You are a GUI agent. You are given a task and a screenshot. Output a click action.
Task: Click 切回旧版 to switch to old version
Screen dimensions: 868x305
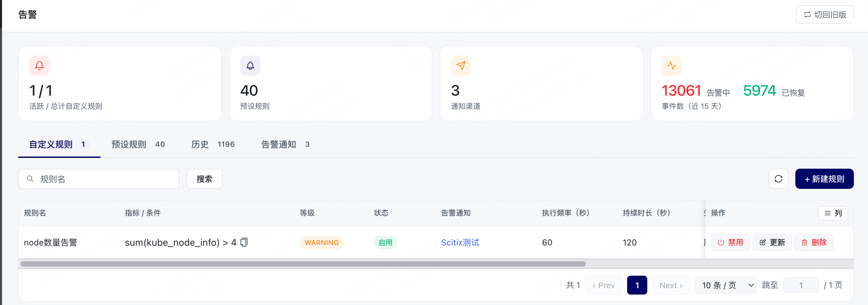pyautogui.click(x=825, y=14)
